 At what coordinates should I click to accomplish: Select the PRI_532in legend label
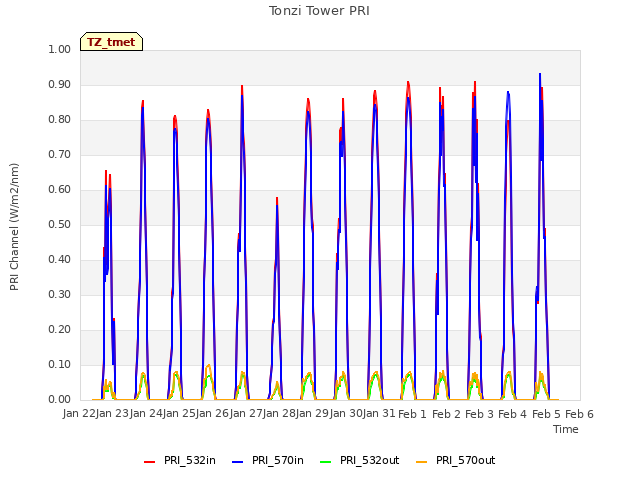click(x=190, y=460)
